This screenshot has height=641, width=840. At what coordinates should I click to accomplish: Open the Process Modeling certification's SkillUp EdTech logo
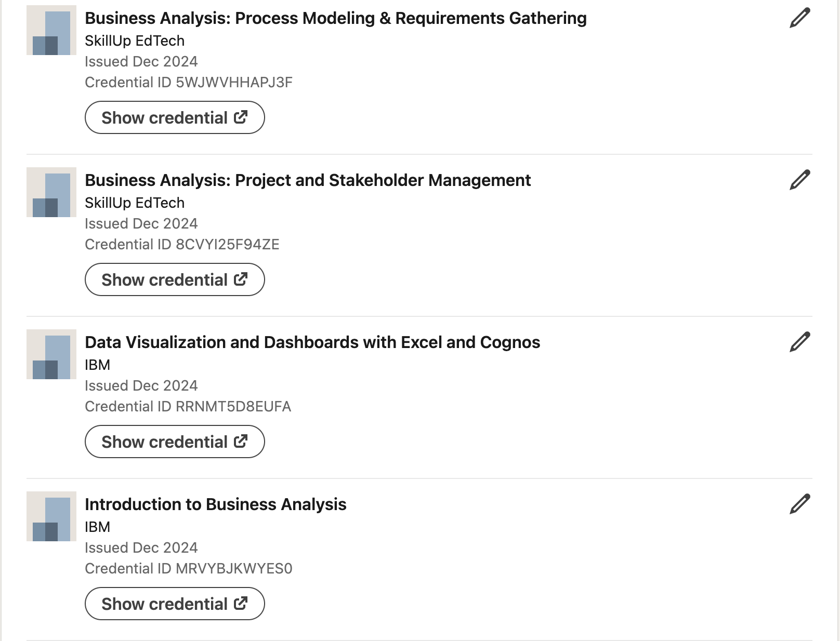click(x=51, y=30)
